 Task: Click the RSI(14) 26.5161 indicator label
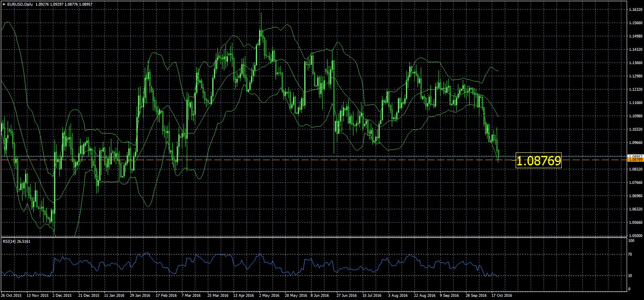(17, 242)
